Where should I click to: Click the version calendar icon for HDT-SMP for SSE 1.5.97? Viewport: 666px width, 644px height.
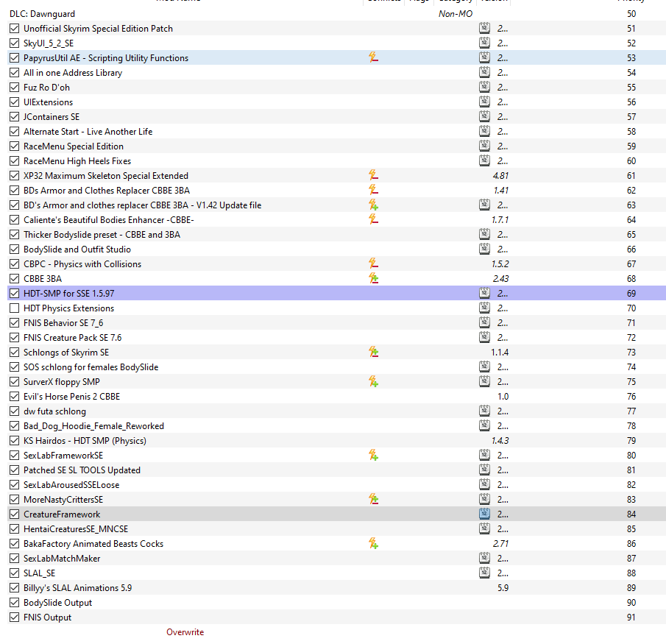484,293
